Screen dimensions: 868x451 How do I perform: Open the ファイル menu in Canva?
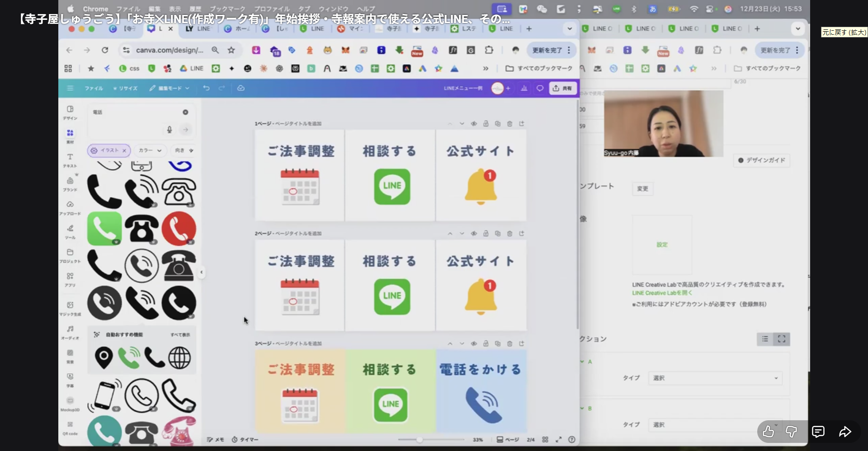94,88
